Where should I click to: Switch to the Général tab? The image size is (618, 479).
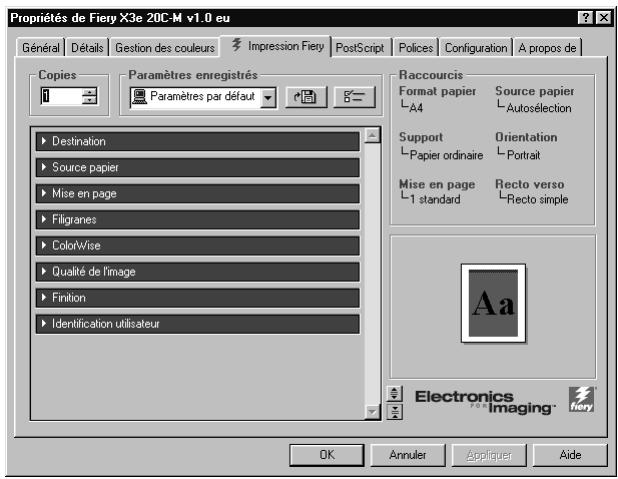click(x=41, y=48)
